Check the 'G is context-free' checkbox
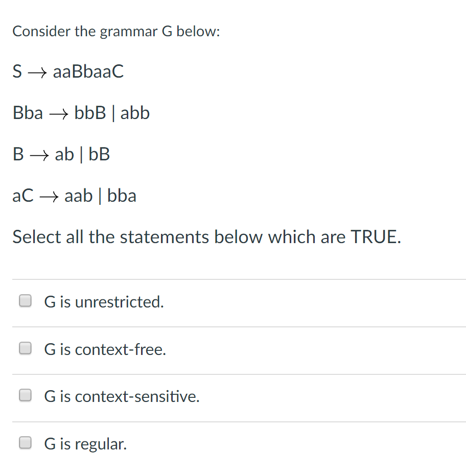466x476 pixels. [x=25, y=348]
